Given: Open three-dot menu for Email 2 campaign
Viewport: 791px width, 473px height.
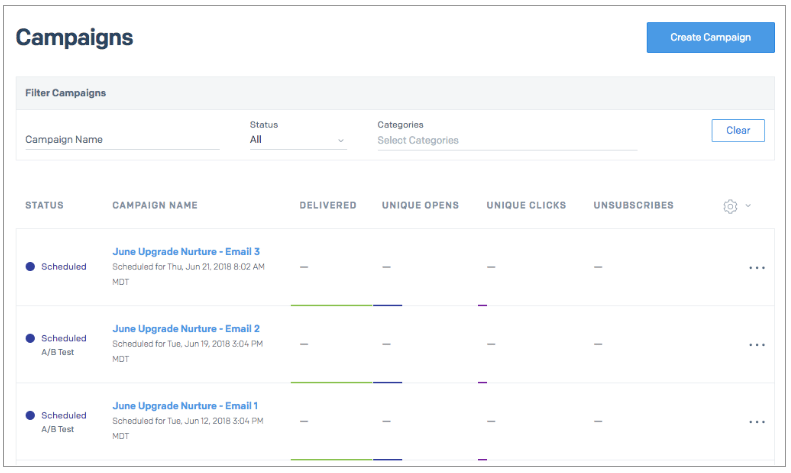Looking at the screenshot, I should (756, 345).
